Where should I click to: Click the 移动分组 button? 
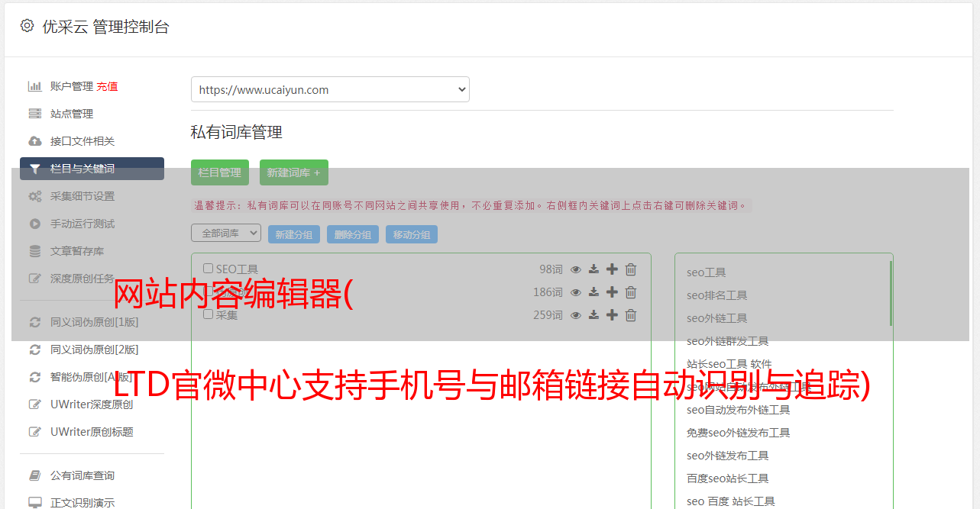tap(412, 234)
